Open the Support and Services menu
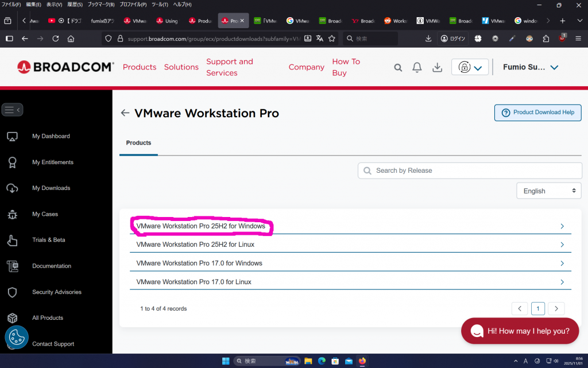This screenshot has height=368, width=588. coord(230,67)
